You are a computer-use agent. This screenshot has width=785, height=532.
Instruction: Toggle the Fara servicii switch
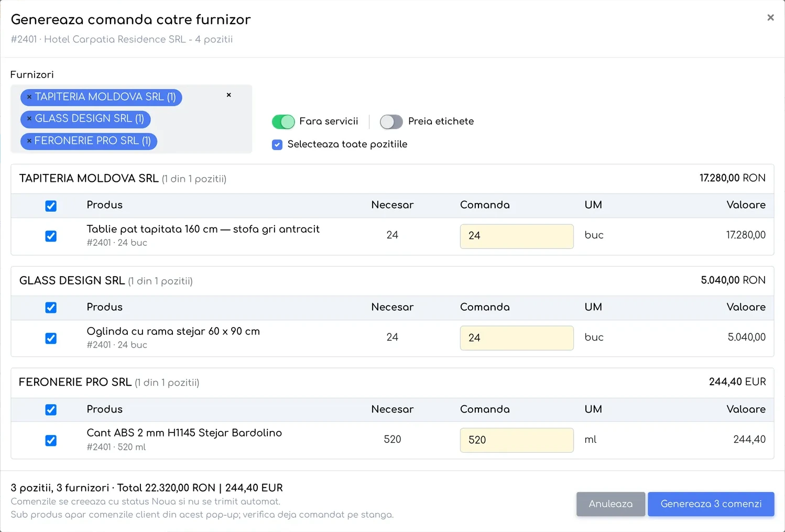tap(284, 122)
